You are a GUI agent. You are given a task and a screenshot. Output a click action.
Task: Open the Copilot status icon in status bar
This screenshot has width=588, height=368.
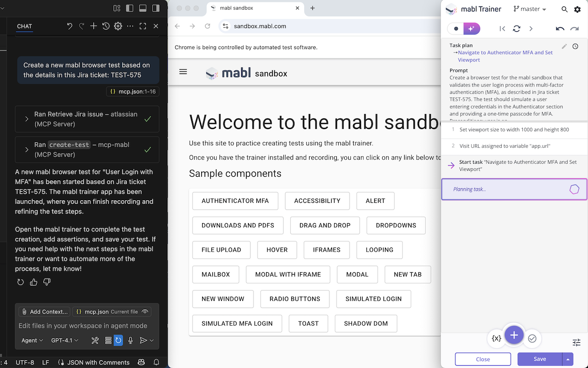(141, 362)
